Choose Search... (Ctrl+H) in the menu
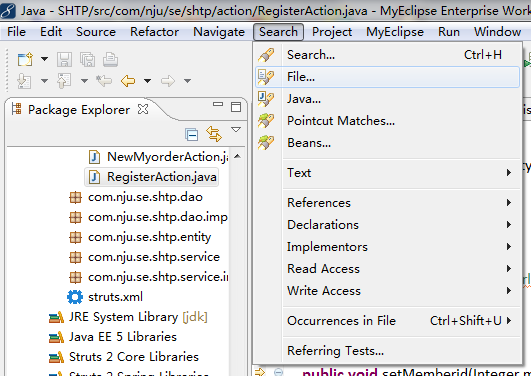 (387, 55)
